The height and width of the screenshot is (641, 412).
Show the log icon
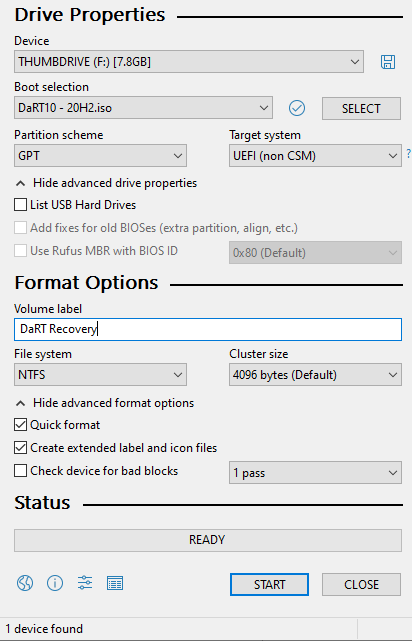coord(115,583)
